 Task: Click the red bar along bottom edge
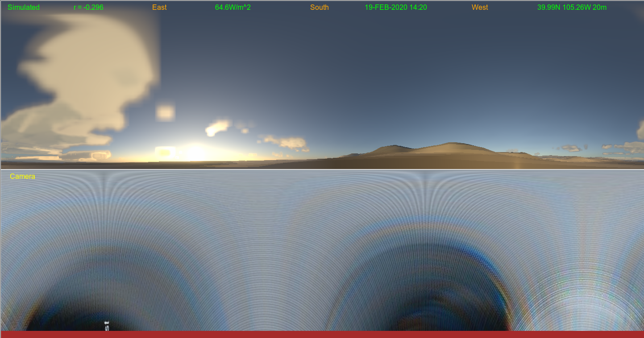[322, 334]
